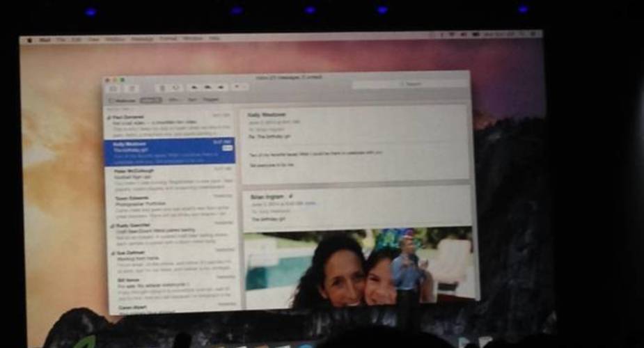644x348 pixels.
Task: Open the Help menu
Action: pos(214,38)
